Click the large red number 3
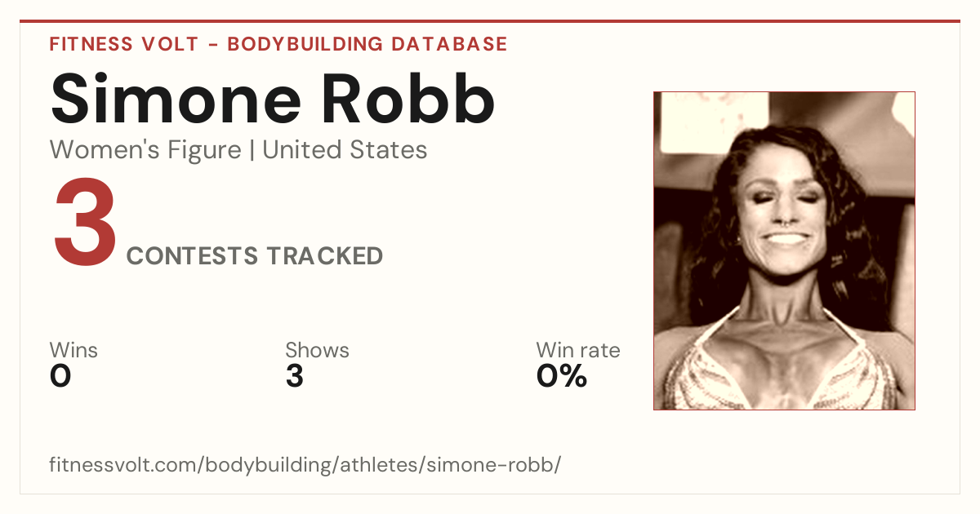The image size is (980, 514). 85,224
